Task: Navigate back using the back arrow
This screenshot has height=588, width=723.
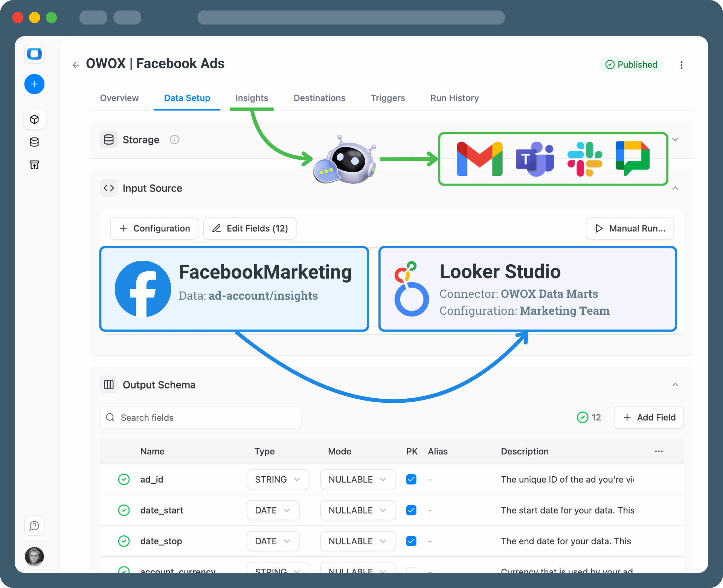Action: pyautogui.click(x=76, y=64)
